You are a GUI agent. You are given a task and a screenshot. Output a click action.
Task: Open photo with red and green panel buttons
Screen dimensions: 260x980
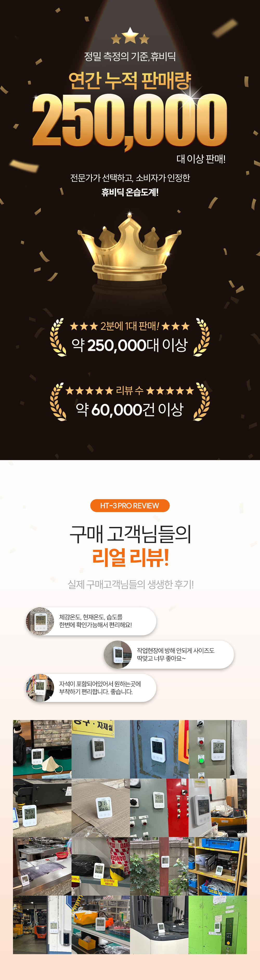coord(218,749)
